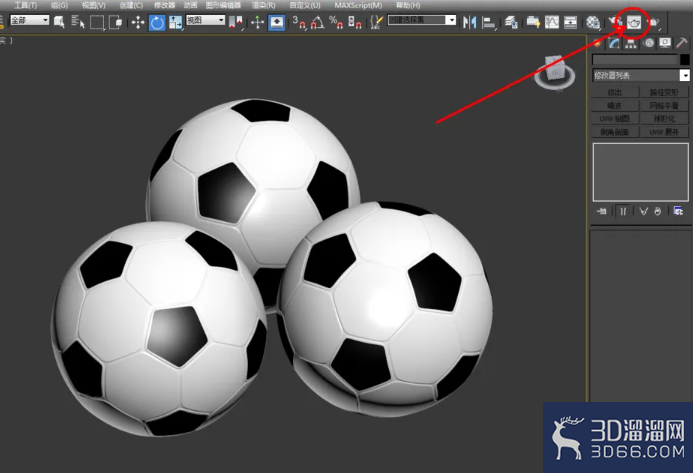Open the 帮助(H) menu
The width and height of the screenshot is (693, 473).
407,5
